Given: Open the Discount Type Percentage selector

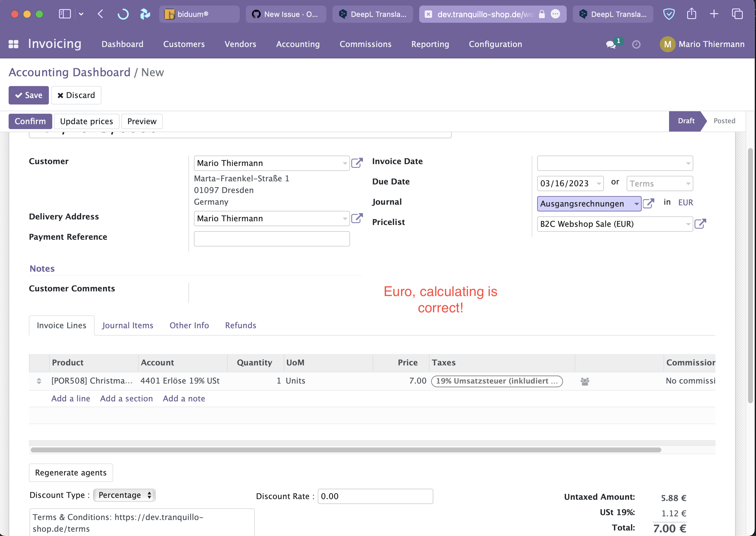Looking at the screenshot, I should (124, 495).
